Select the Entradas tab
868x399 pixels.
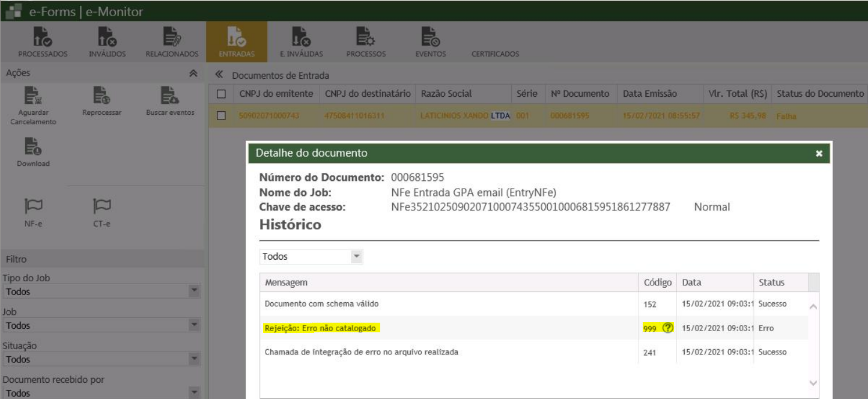[x=236, y=40]
